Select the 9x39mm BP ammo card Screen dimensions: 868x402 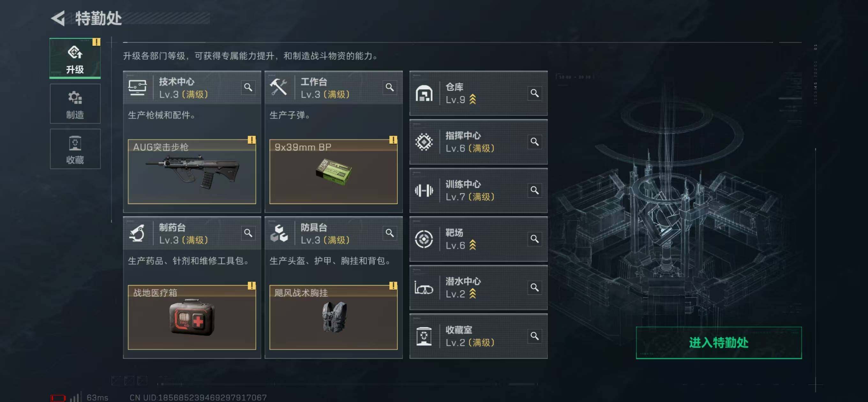[333, 172]
